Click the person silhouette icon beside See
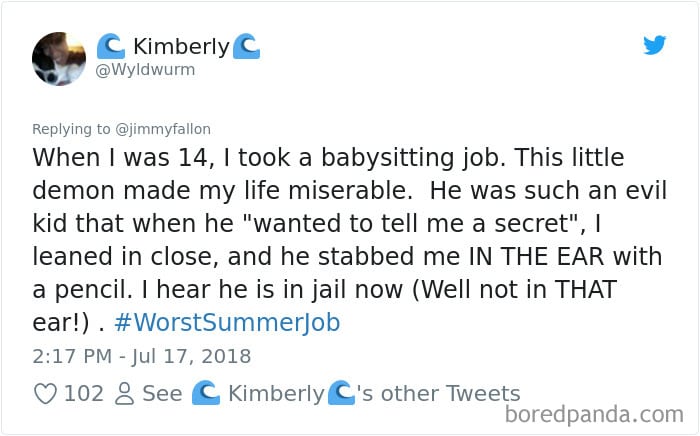This screenshot has height=436, width=700. (125, 394)
